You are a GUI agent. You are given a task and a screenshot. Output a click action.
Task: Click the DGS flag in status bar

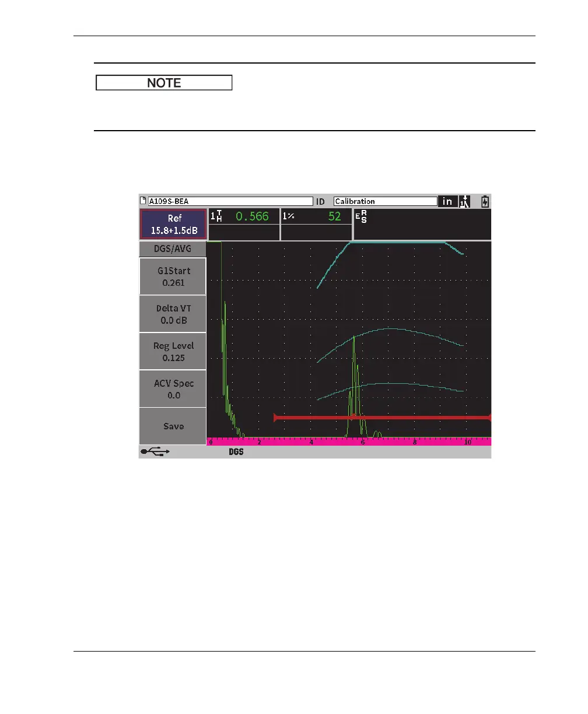236,452
